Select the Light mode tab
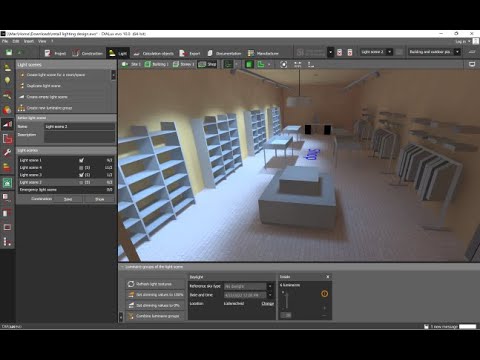 click(118, 53)
